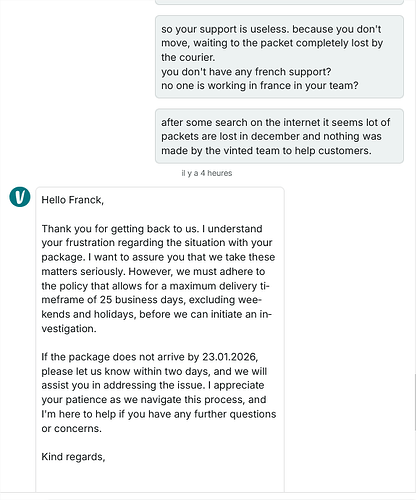This screenshot has height=500, width=416.
Task: Click "I'm here to help" sentence line
Action: coord(159,414)
